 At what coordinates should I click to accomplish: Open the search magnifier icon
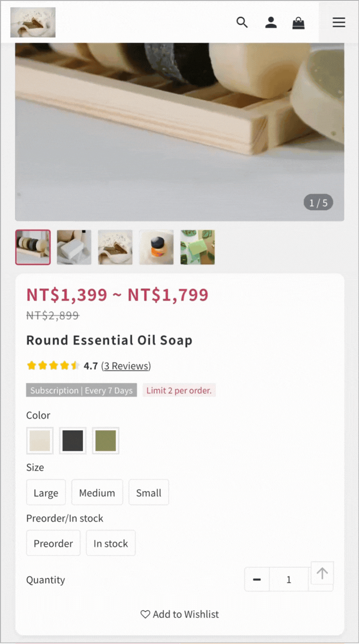[242, 22]
